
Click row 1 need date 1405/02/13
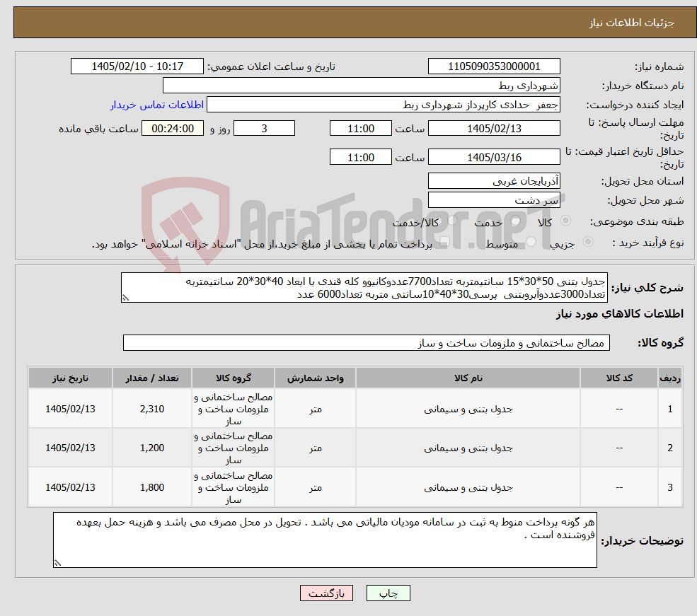70,409
